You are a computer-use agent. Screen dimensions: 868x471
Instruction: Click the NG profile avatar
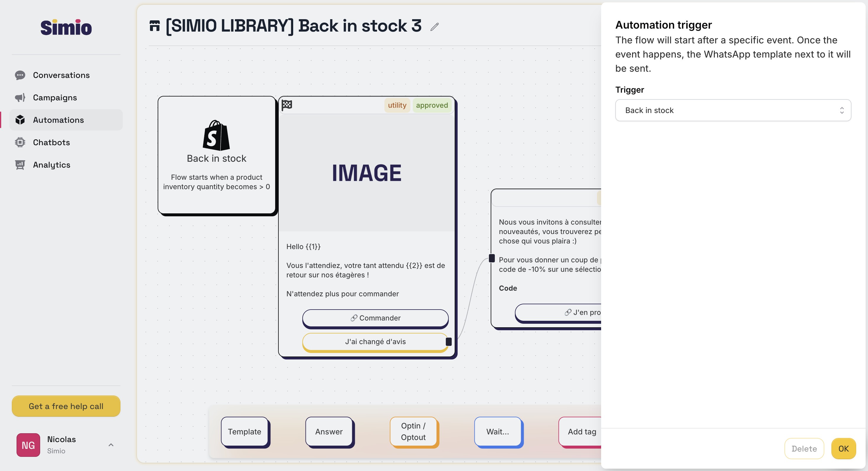[28, 445]
